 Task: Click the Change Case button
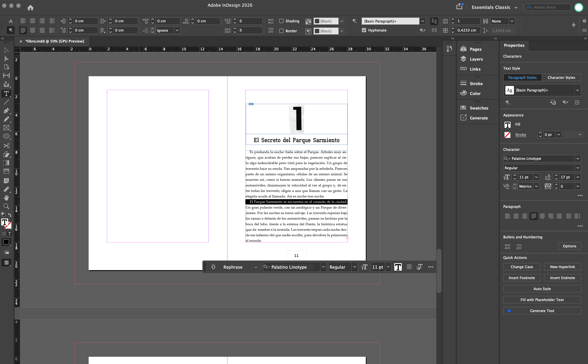[522, 267]
